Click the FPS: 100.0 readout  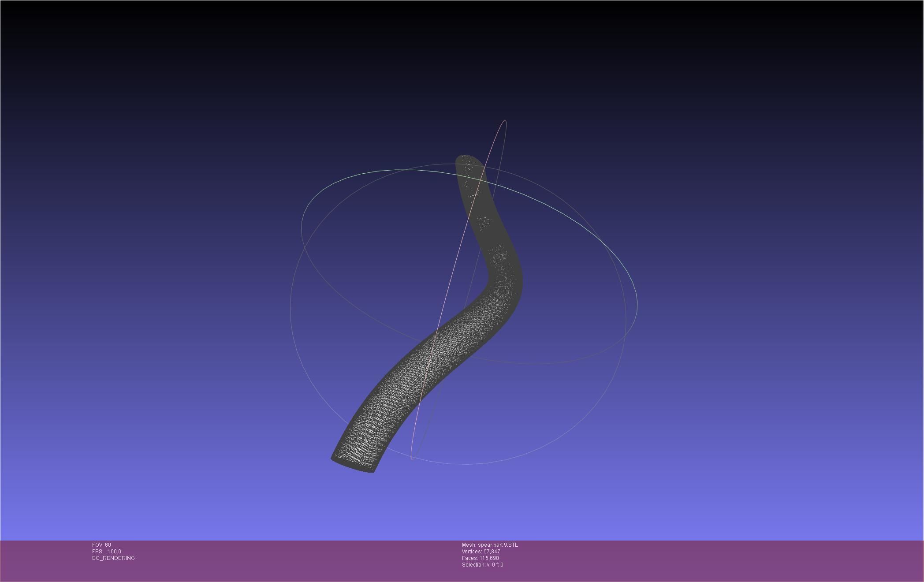107,552
